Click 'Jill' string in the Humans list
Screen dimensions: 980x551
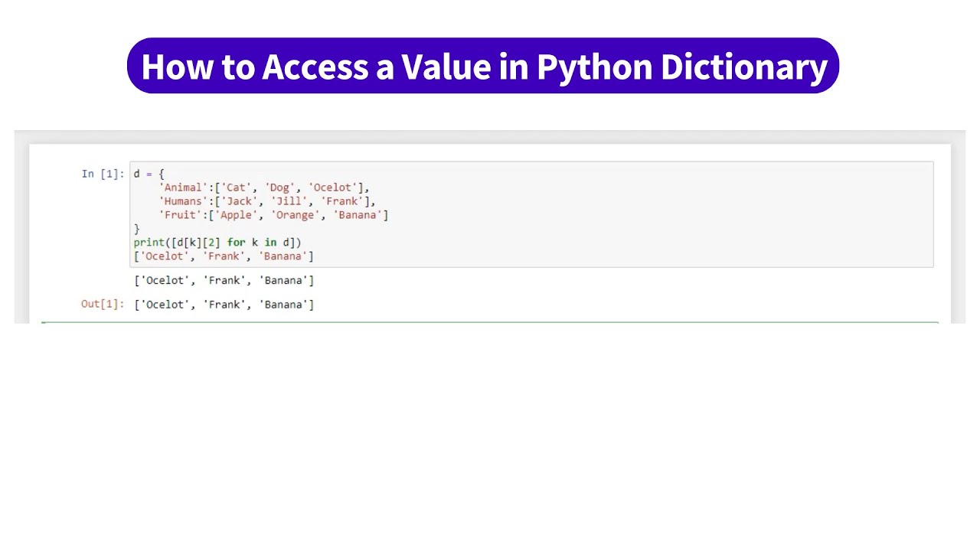[x=289, y=201]
